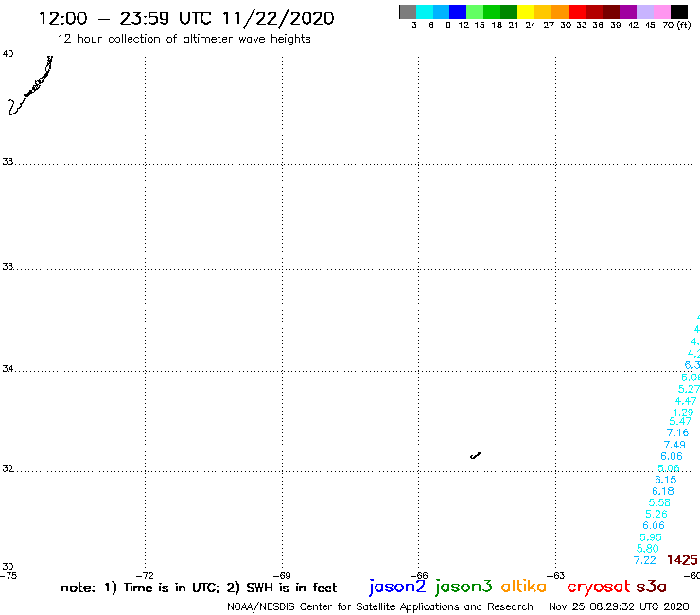This screenshot has height=615, width=700.
Task: Click the longitude axis label '-66'
Action: click(419, 576)
